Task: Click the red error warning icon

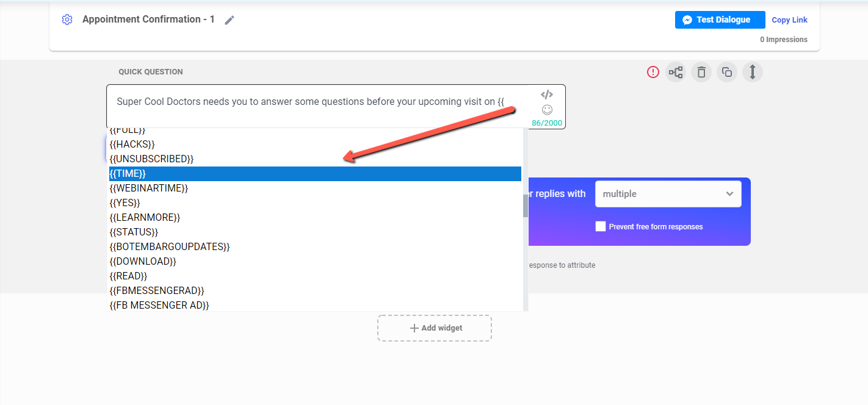Action: [x=653, y=72]
